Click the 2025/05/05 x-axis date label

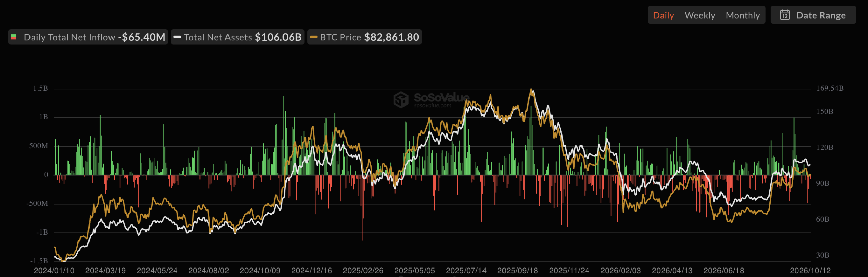pos(414,271)
